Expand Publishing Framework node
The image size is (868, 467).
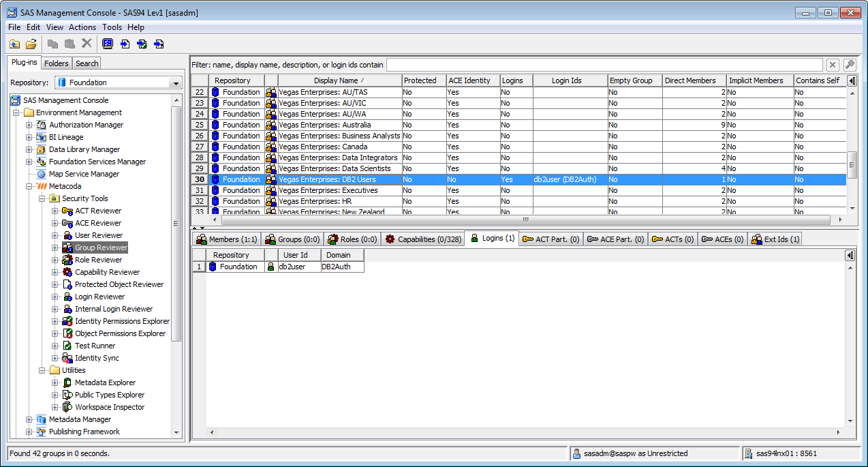click(x=29, y=432)
